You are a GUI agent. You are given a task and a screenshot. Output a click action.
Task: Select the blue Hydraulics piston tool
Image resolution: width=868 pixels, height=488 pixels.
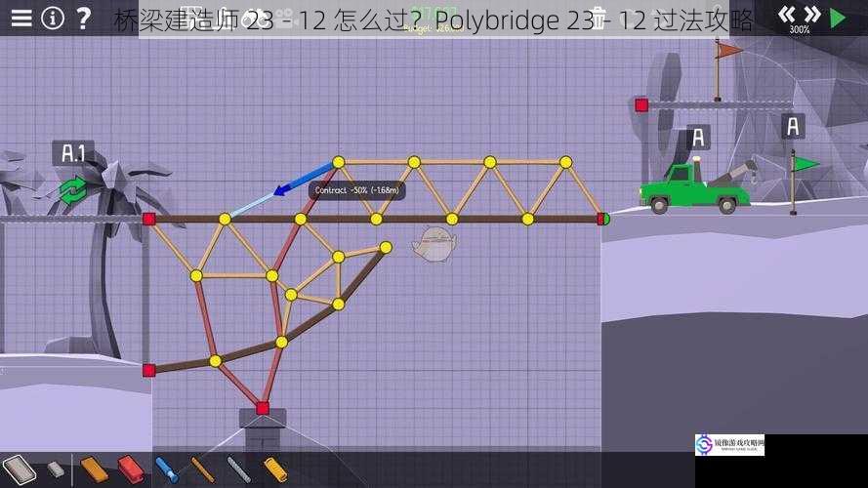pyautogui.click(x=167, y=469)
